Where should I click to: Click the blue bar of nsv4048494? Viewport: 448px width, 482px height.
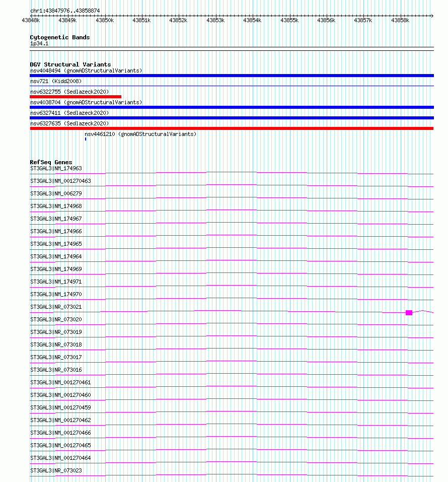[232, 76]
